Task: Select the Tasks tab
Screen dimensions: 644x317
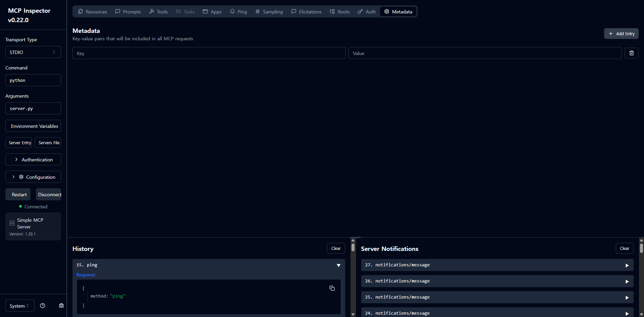Action: [185, 12]
